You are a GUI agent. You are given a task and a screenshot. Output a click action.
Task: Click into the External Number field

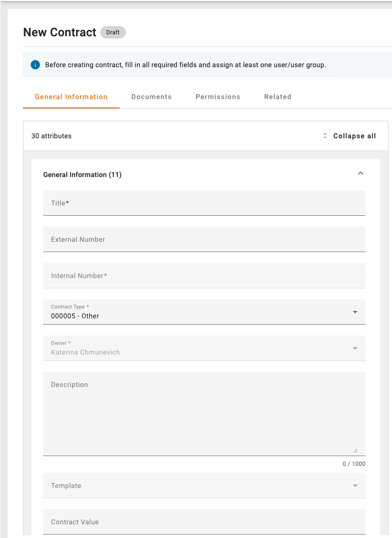pyautogui.click(x=204, y=239)
